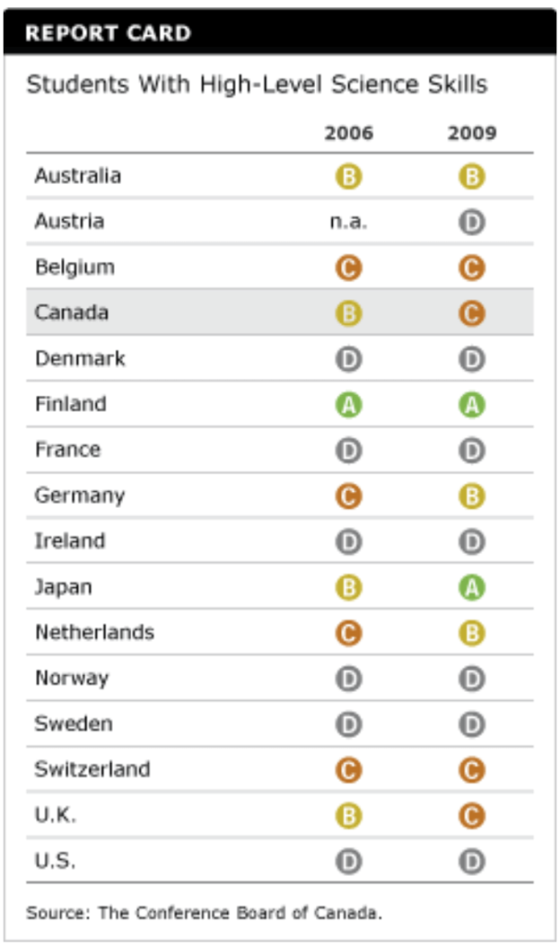Click Germany's 2009 yellow B grade icon
The width and height of the screenshot is (560, 947).
(x=471, y=497)
